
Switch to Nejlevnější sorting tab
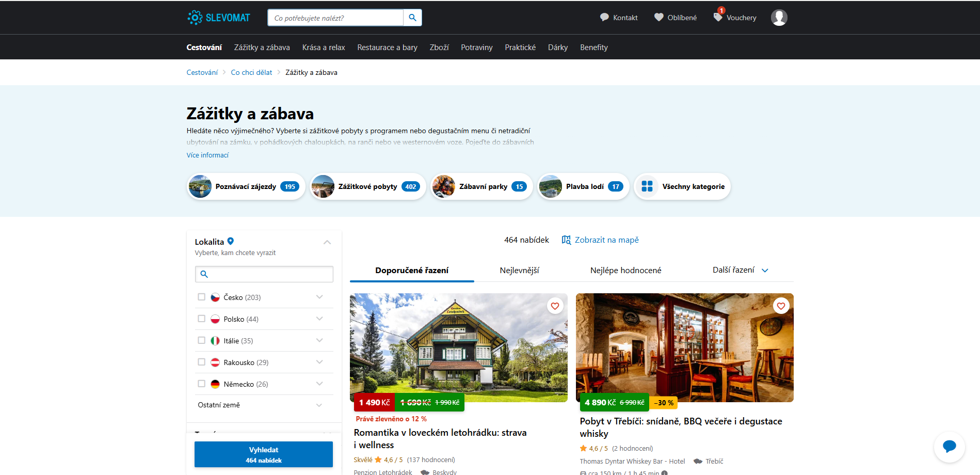click(519, 270)
